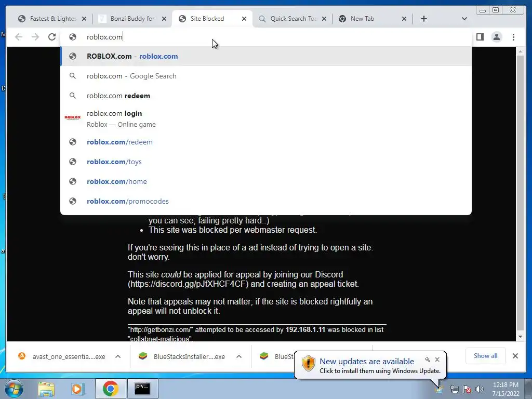Click the Avast icon in the downloads bar

point(22,356)
